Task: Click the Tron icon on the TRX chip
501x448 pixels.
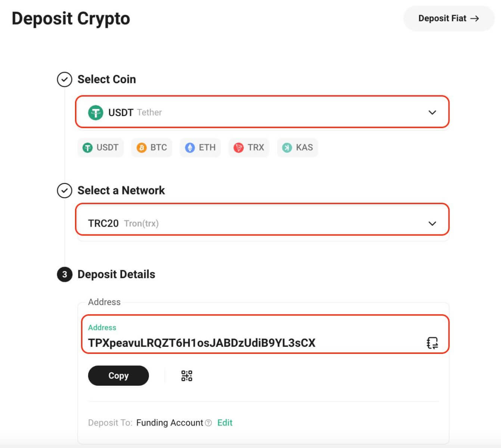Action: [238, 147]
